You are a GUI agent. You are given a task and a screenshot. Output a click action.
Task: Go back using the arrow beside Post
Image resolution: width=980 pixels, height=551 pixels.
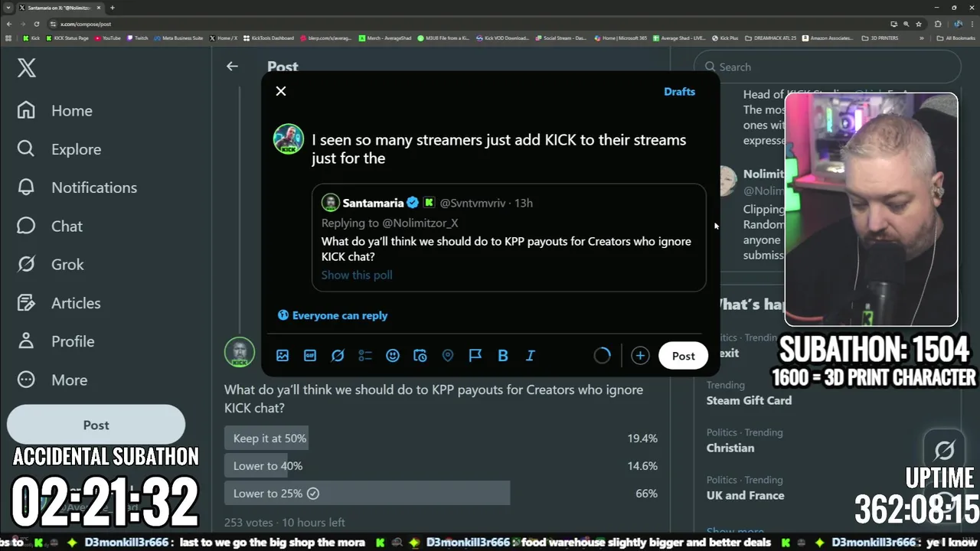coord(232,67)
